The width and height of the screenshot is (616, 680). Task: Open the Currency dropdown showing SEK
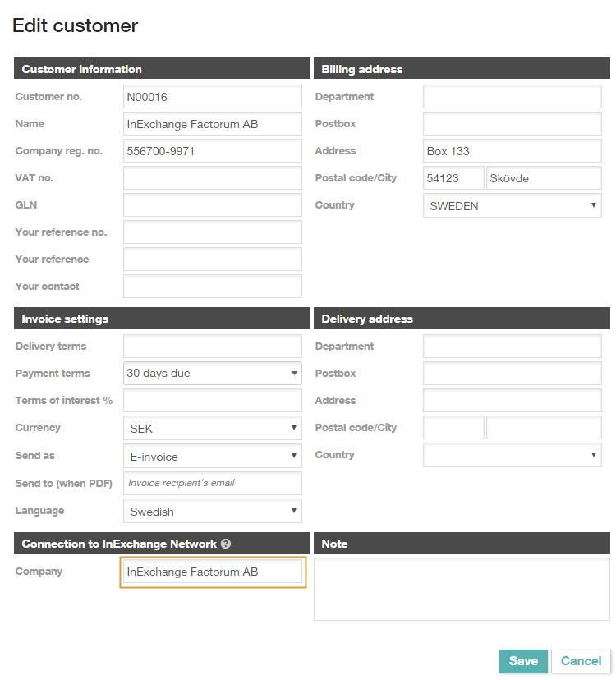click(213, 428)
